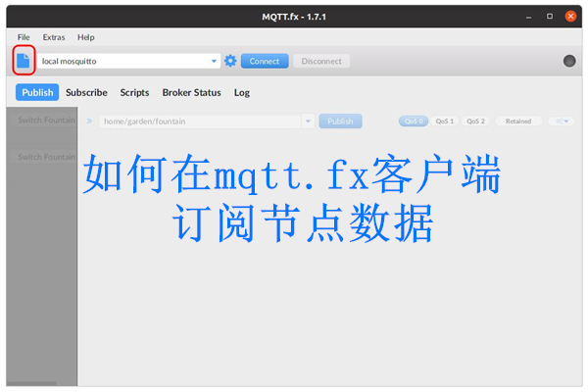Click the Disconnect button
Screen dimensions: 588x392
tap(321, 61)
